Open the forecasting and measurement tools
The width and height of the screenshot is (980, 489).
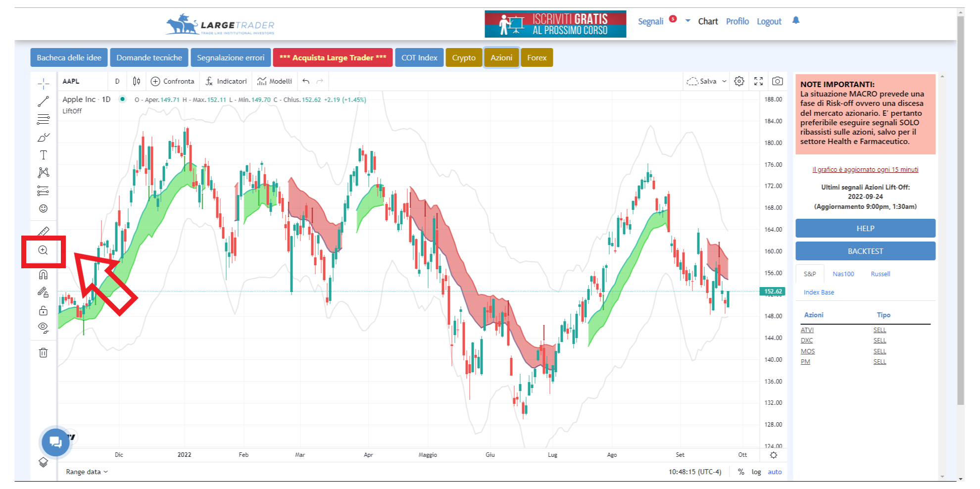(44, 191)
